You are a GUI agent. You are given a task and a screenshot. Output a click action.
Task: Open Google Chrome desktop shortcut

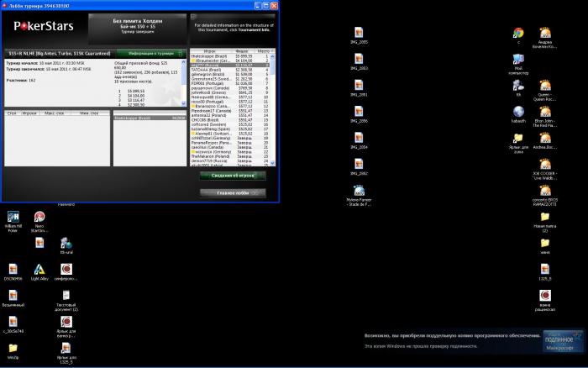click(518, 33)
